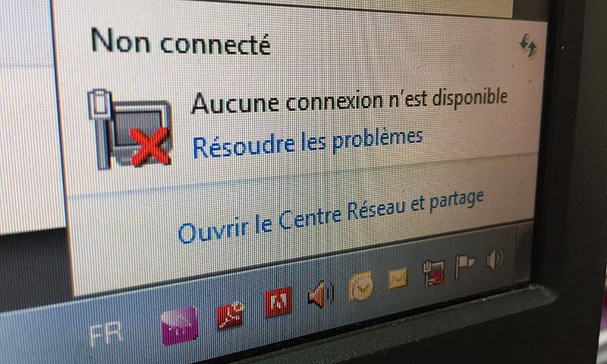Click the Non connecté status heading

[x=180, y=41]
